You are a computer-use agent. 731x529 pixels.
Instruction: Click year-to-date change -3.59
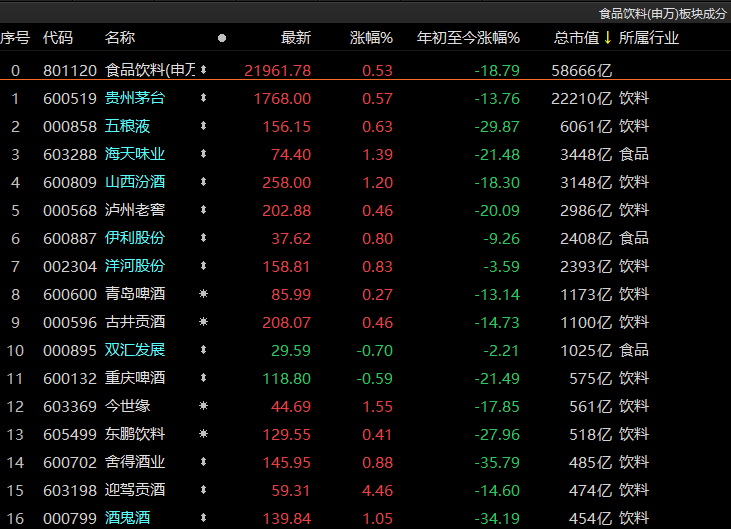pos(501,267)
